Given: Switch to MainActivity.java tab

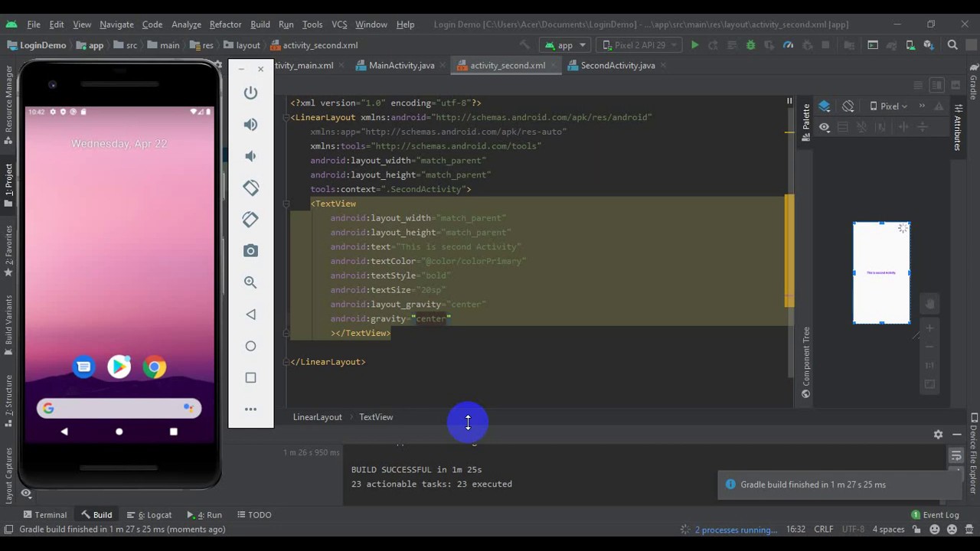Looking at the screenshot, I should tap(401, 66).
